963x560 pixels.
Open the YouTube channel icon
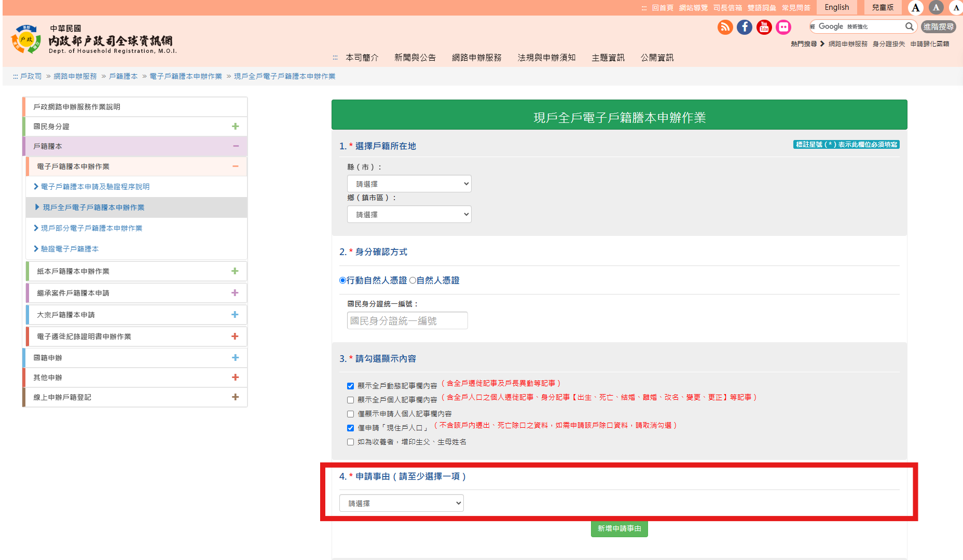764,27
